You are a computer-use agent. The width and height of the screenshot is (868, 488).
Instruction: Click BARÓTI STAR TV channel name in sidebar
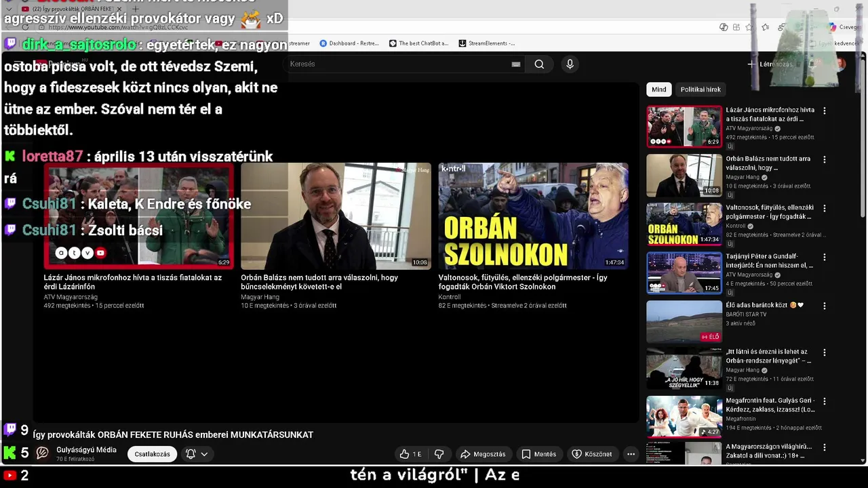[x=746, y=314]
